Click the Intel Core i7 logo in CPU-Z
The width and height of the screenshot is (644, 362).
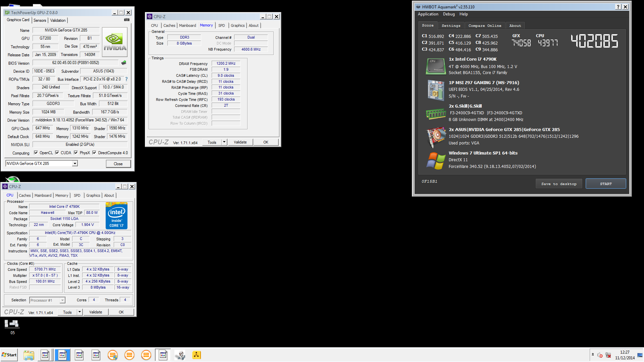tap(116, 216)
